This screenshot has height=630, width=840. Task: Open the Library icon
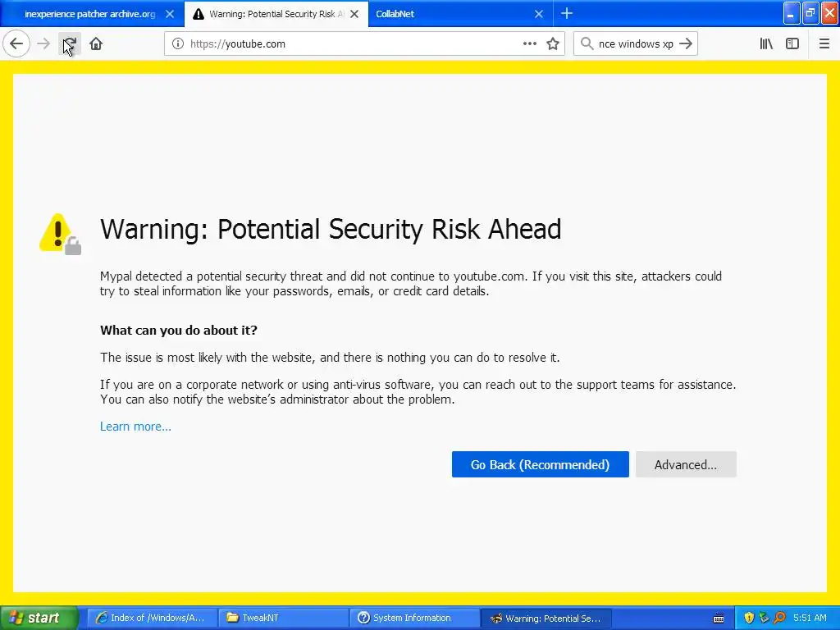click(x=766, y=44)
